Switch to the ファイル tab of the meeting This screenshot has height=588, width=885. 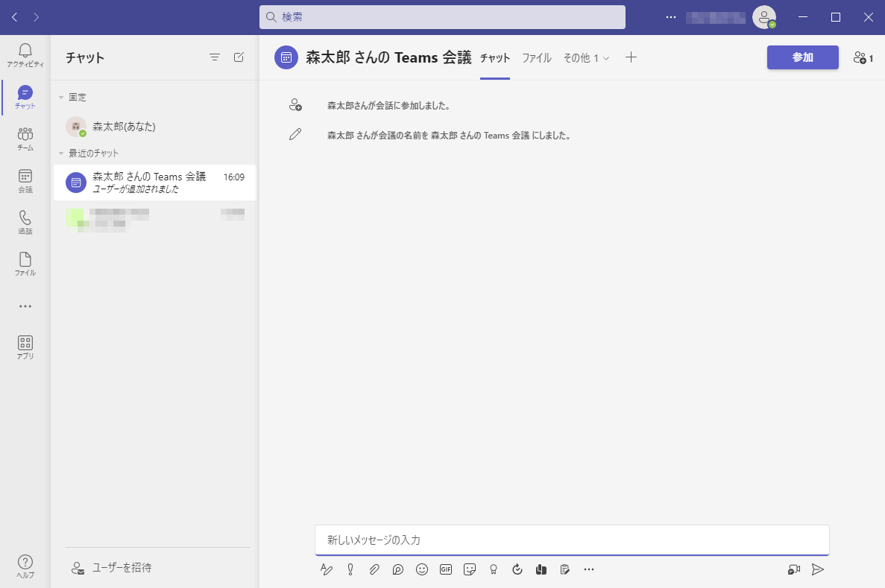pos(536,57)
